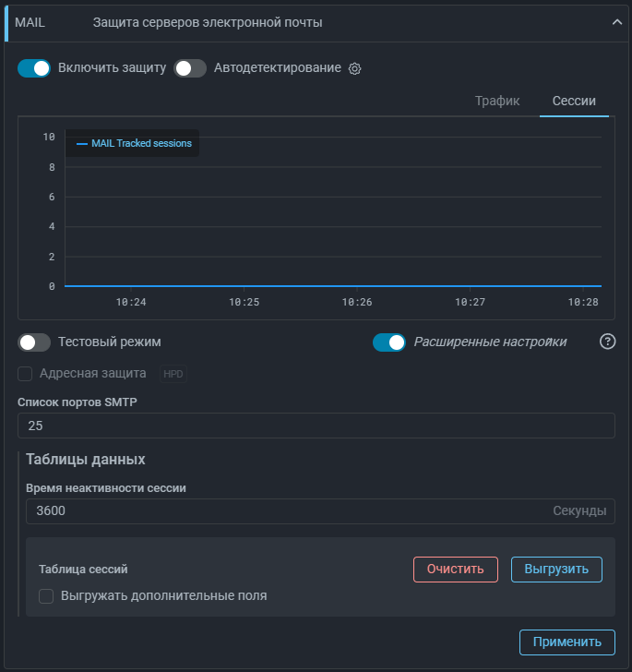Collapse the MAIL panel with chevron

(617, 23)
